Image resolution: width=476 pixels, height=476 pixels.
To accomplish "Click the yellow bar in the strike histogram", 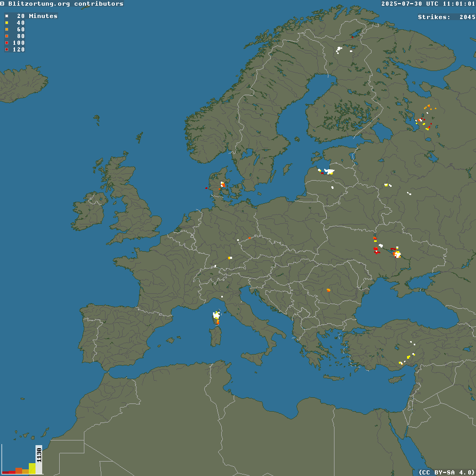I will point(32,468).
